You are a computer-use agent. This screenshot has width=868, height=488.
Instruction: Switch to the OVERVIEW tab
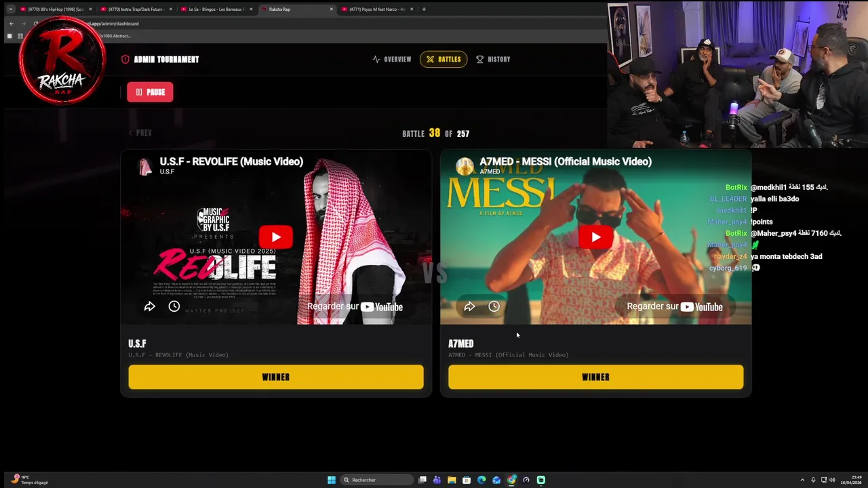pos(392,59)
